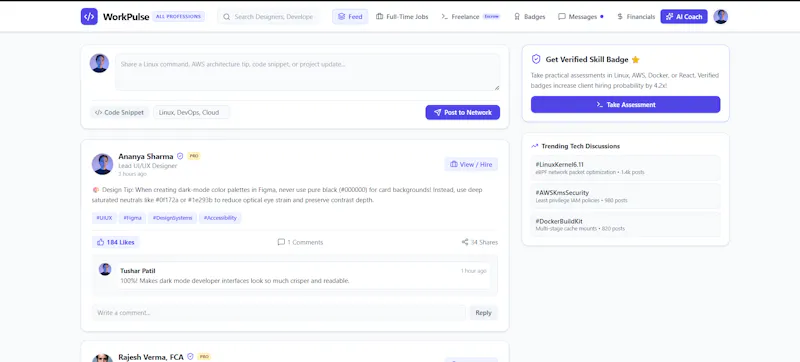The width and height of the screenshot is (800, 362).
Task: Click the Escrow tag on Freelance
Action: tap(491, 17)
